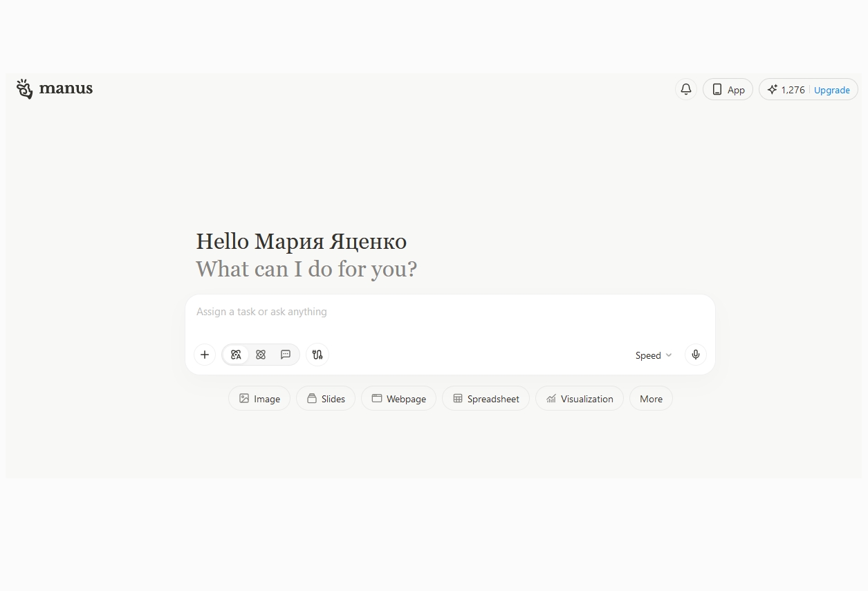Open the connectors plug icon
This screenshot has height=591, width=868.
coord(317,355)
